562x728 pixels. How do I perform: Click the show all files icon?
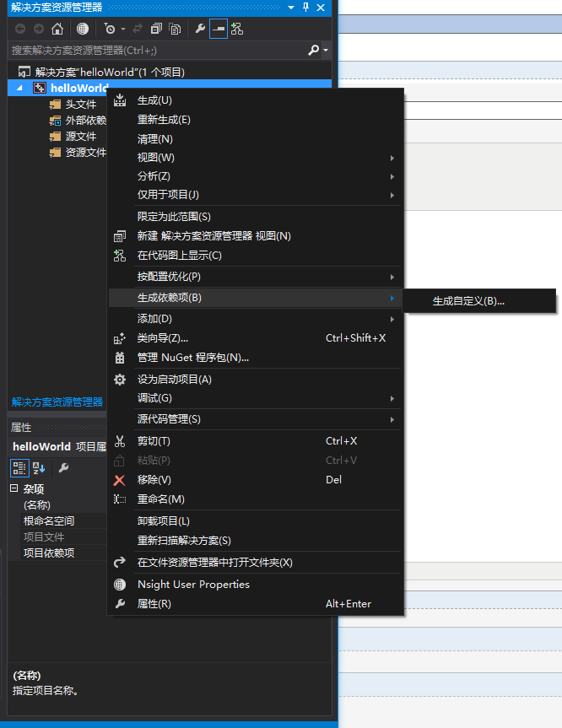[175, 29]
